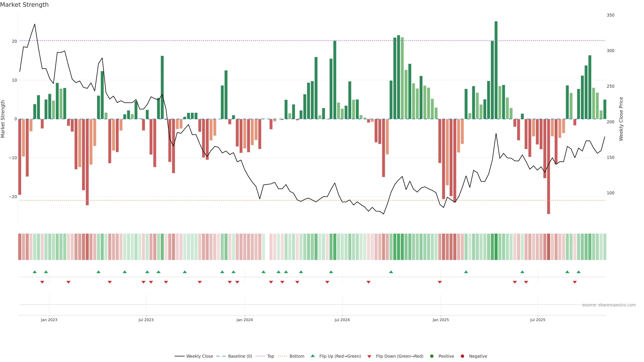Viewport: 644px width, 362px height.
Task: Click the green Positive circle legend icon
Action: [x=432, y=356]
